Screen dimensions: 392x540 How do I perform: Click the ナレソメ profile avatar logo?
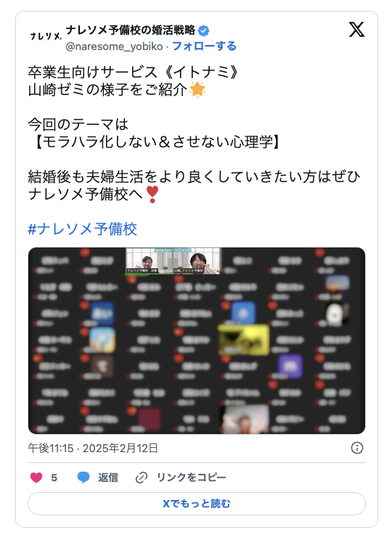46,36
